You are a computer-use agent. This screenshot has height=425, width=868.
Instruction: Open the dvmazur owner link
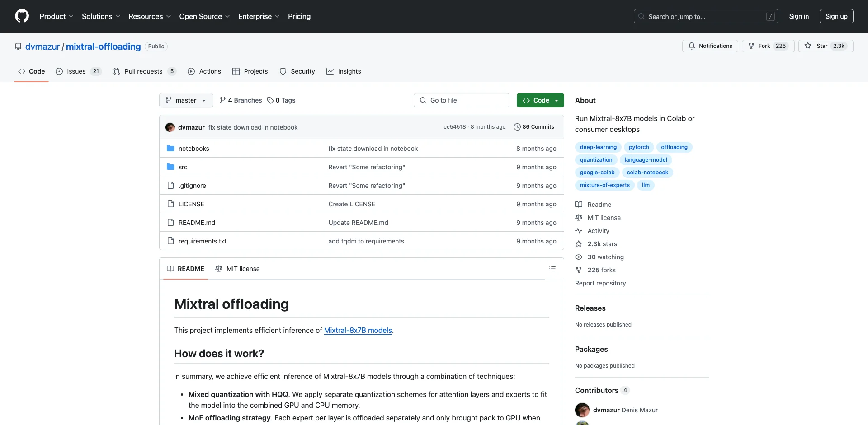(42, 47)
